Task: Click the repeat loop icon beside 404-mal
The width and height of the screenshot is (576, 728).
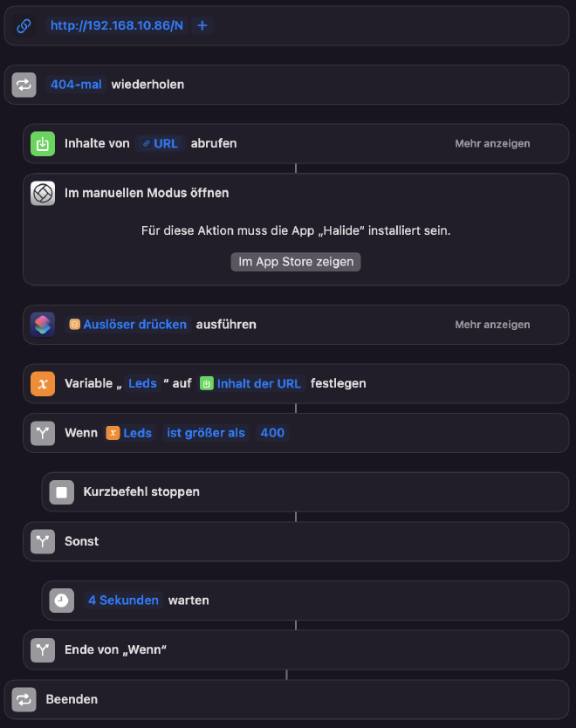Action: point(24,84)
